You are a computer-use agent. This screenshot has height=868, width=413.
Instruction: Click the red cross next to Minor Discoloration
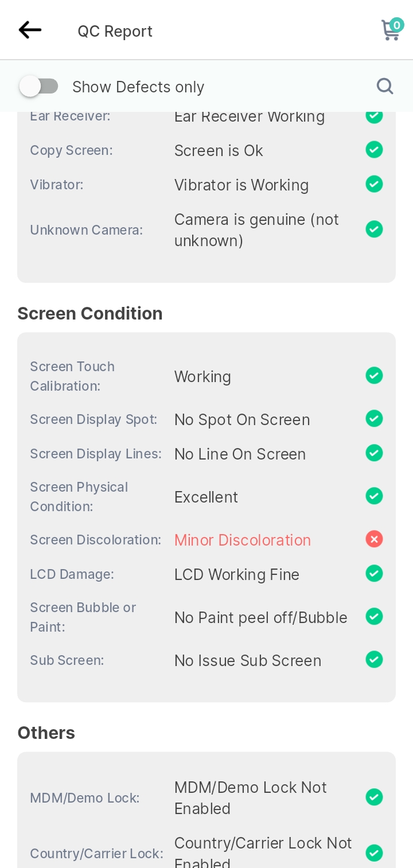click(374, 539)
